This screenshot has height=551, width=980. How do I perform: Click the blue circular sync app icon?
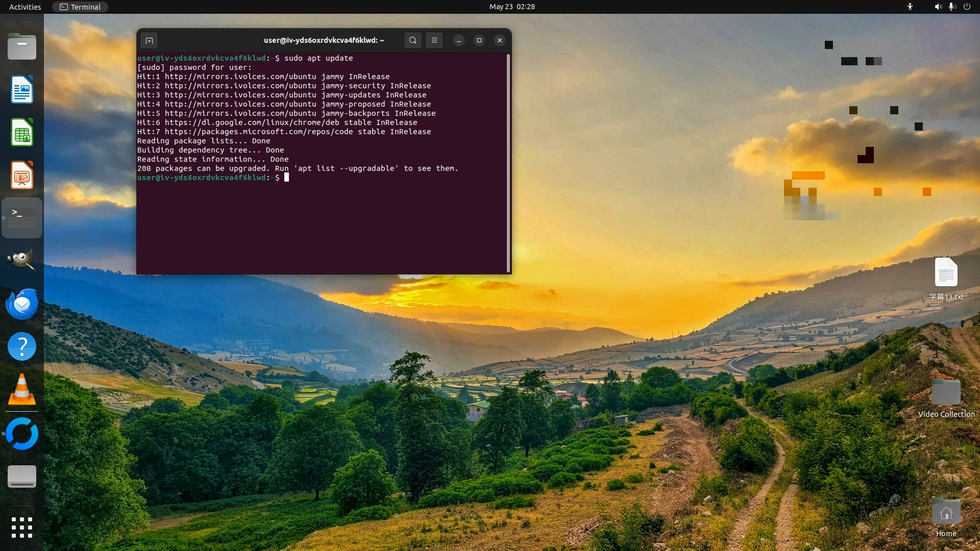(22, 434)
